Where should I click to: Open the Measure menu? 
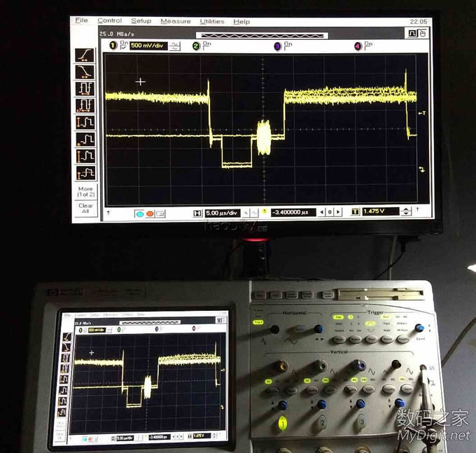pos(175,22)
